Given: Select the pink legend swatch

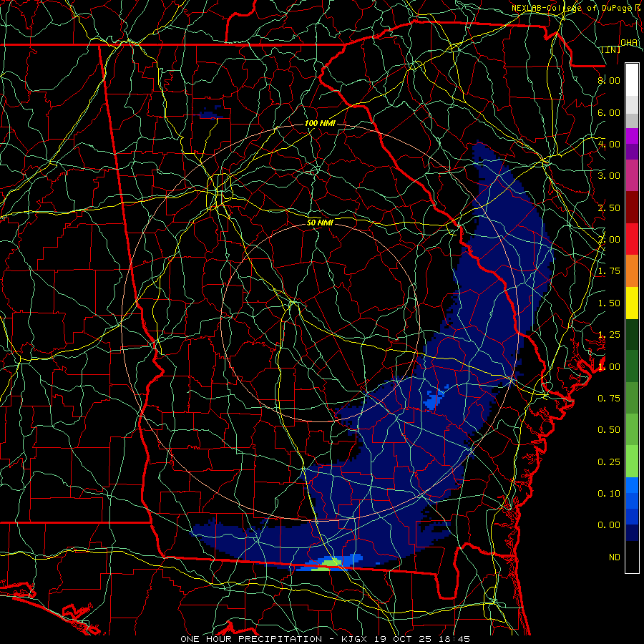Looking at the screenshot, I should 632,176.
